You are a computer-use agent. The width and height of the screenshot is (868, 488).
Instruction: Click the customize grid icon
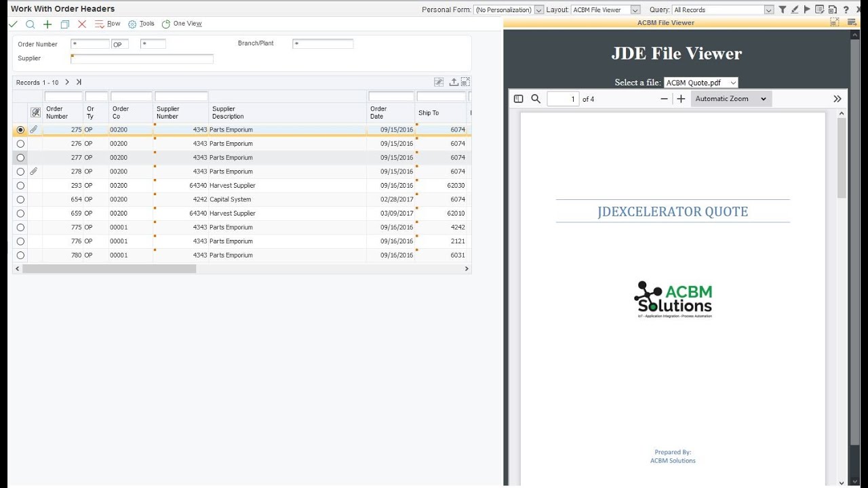pos(439,82)
